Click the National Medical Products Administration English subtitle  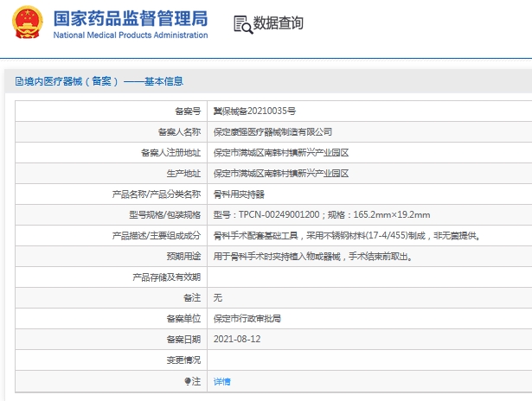coord(131,35)
